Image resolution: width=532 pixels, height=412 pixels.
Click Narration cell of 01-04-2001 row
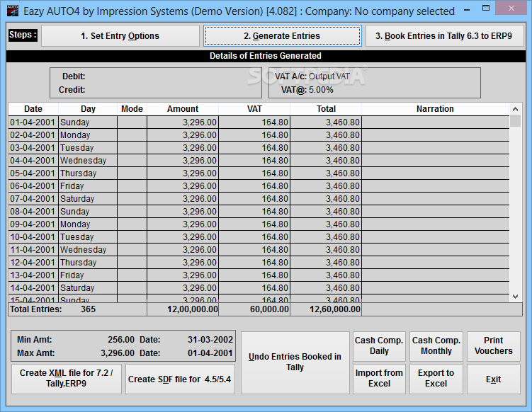pyautogui.click(x=436, y=122)
